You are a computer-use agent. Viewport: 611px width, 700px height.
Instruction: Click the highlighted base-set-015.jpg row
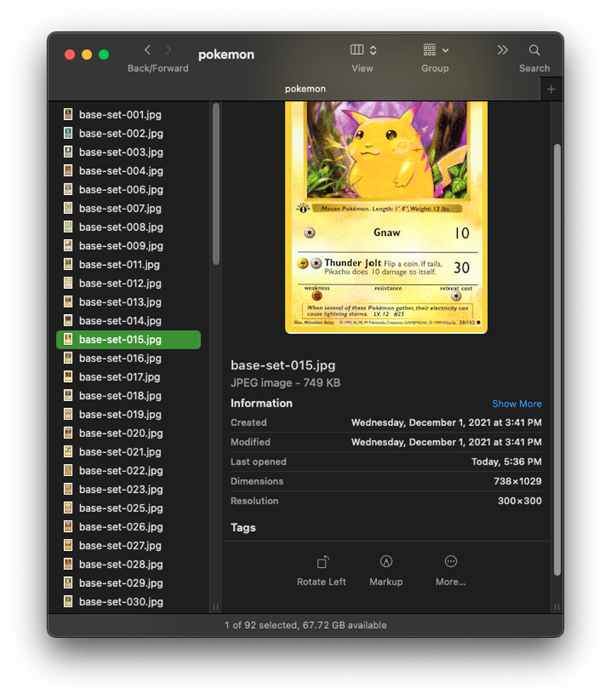pos(128,340)
